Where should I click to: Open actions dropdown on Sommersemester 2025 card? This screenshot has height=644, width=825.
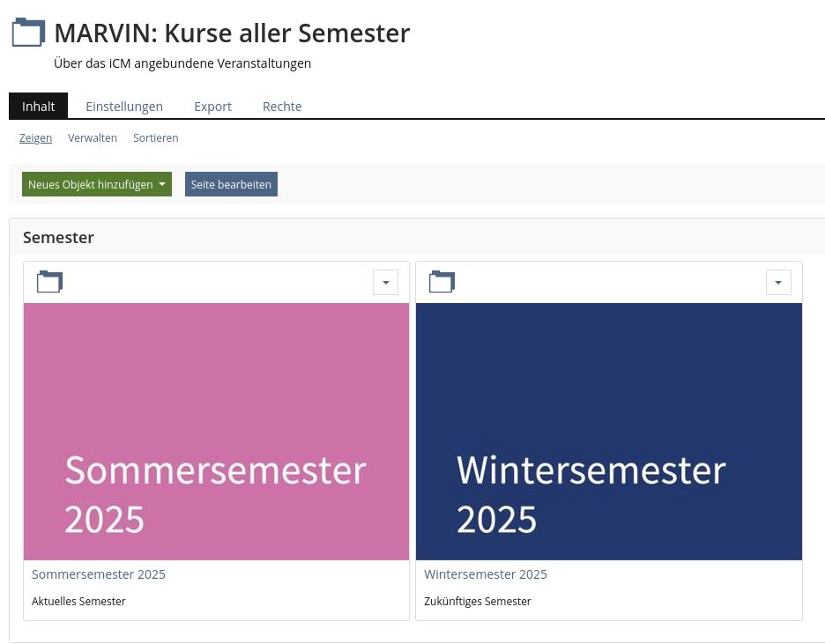point(385,283)
